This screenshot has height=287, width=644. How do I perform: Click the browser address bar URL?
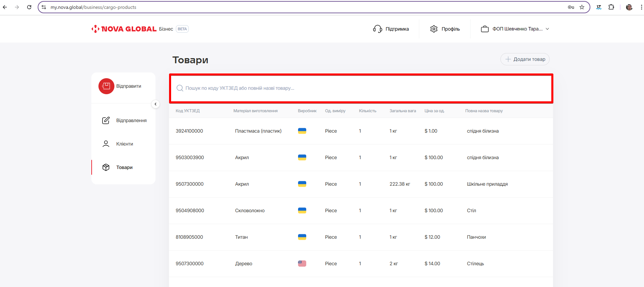[x=93, y=7]
